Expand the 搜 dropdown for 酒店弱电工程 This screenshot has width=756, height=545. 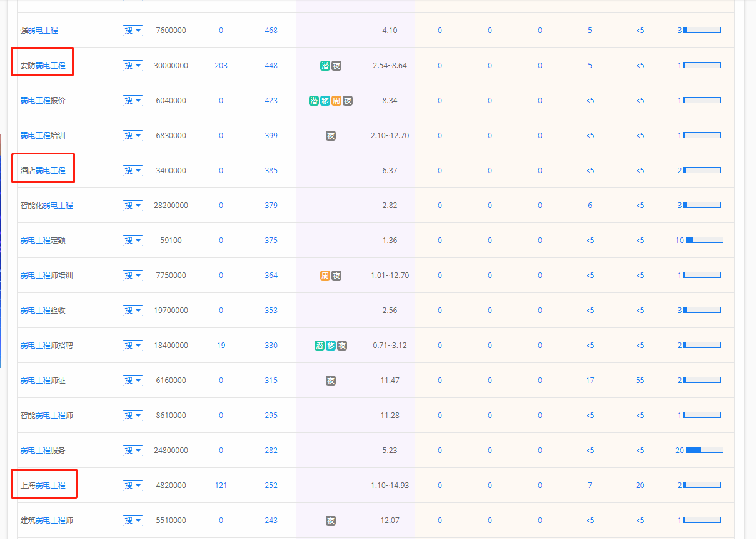[133, 171]
